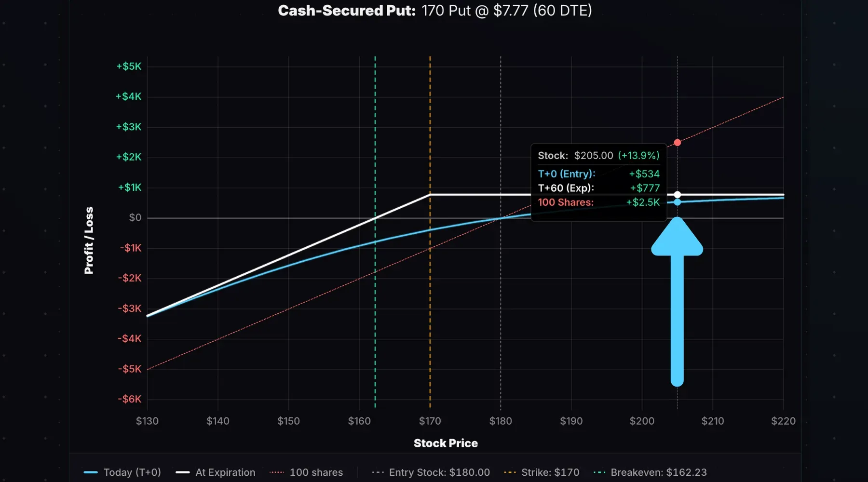Click the red dot on 100 shares line

pos(678,142)
